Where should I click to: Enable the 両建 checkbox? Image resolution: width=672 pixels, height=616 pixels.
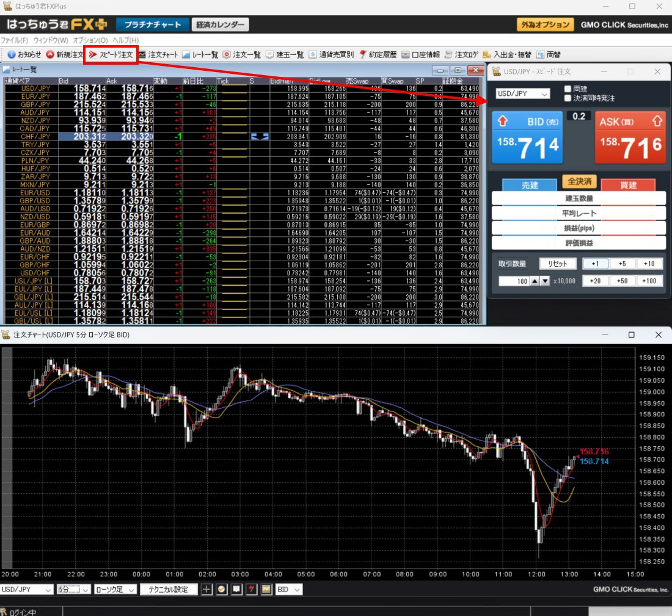[x=568, y=89]
